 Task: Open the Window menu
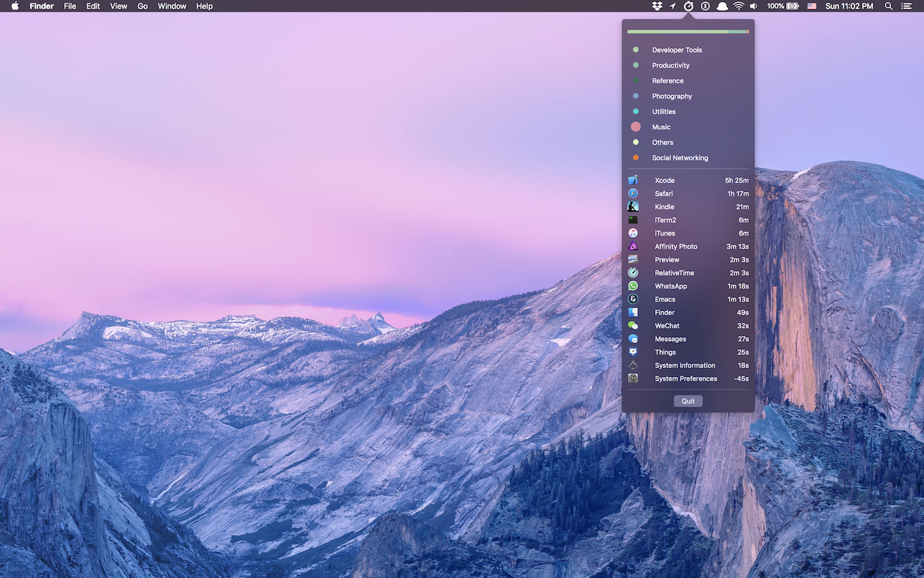click(x=172, y=6)
